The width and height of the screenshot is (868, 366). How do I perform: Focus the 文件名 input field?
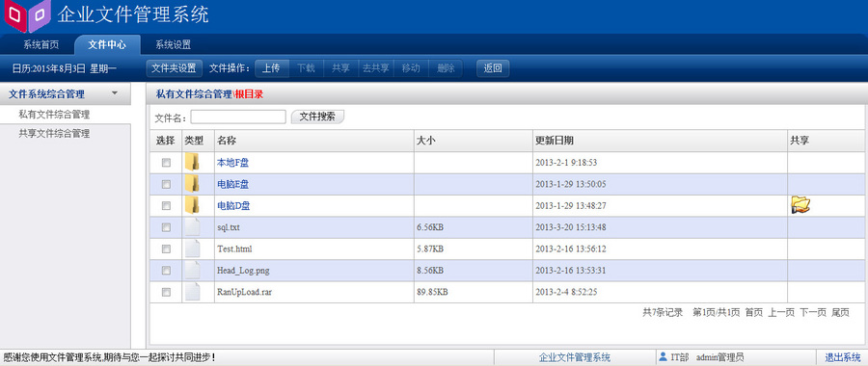[238, 117]
